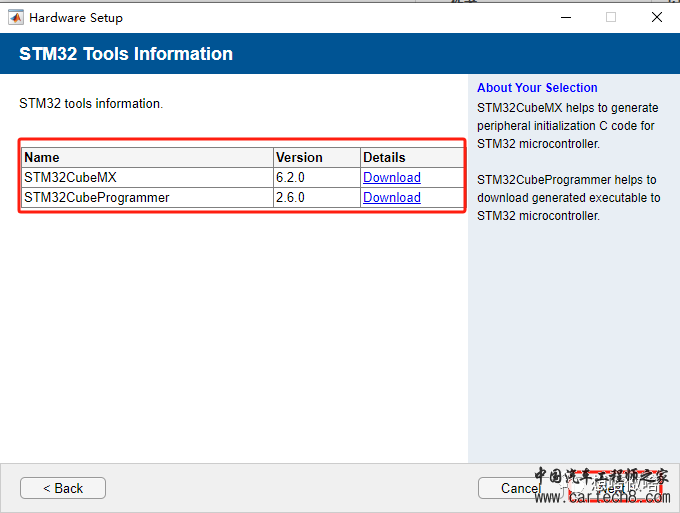This screenshot has width=680, height=513.
Task: Select the STM32CubeMX name cell
Action: coord(147,177)
